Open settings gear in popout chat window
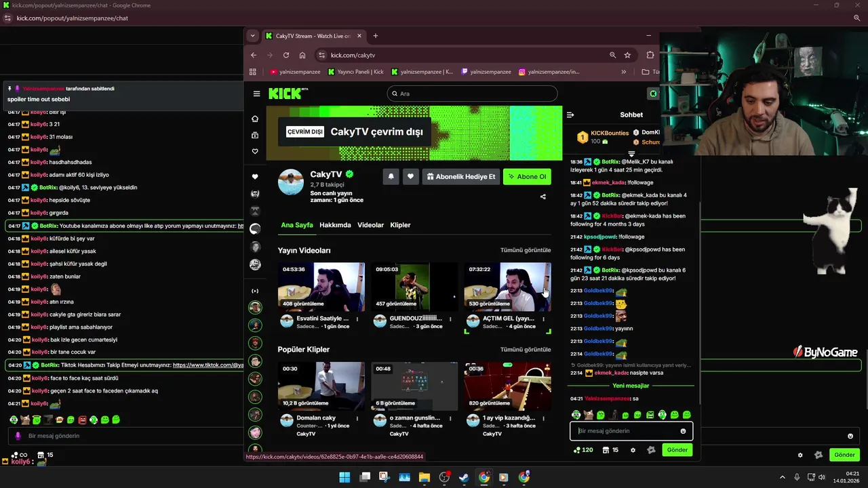This screenshot has width=868, height=488. 800,455
